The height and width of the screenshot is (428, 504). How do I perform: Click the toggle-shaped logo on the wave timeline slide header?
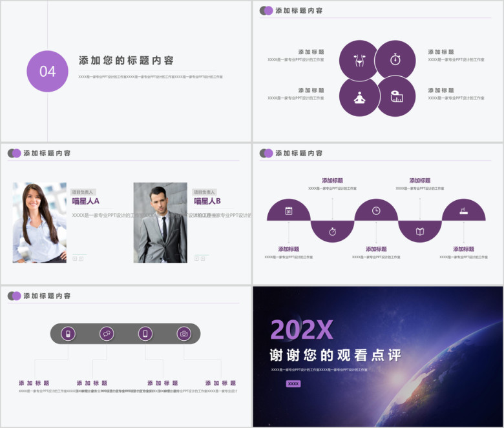click(266, 153)
